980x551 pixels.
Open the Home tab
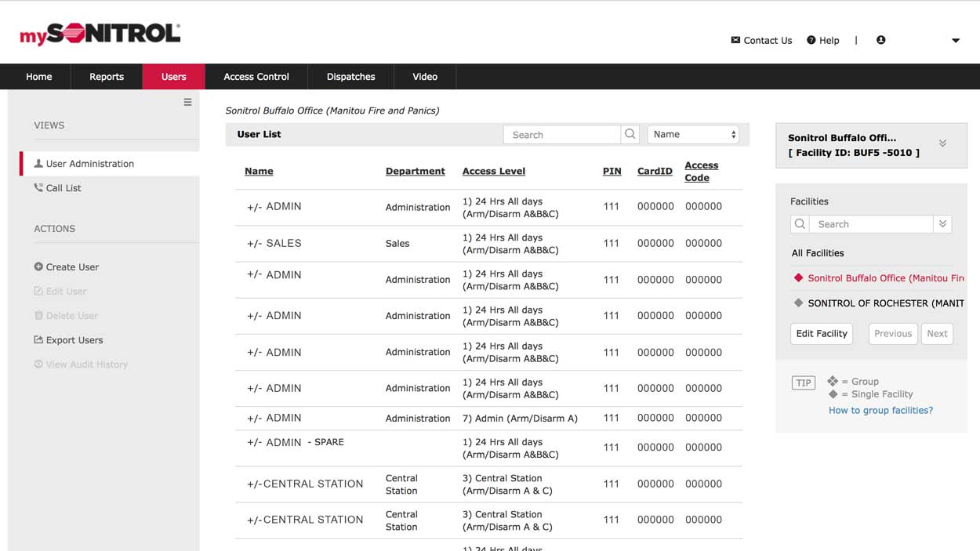point(39,76)
